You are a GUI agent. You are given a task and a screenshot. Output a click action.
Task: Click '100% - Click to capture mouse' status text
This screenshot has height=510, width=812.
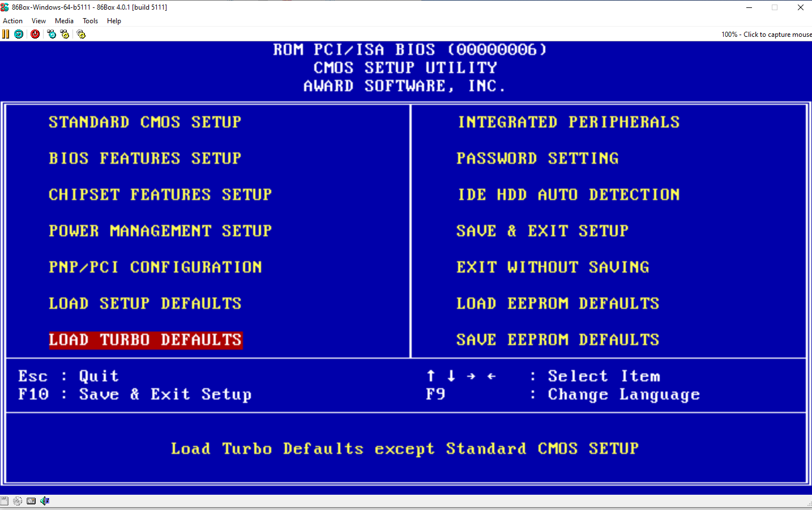point(766,35)
